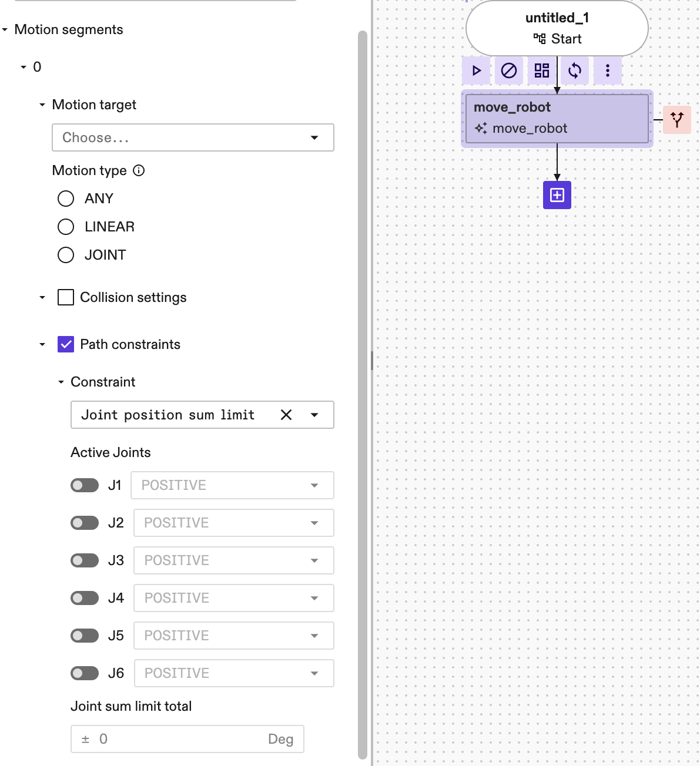Click the Joint sum limit total input field

[x=187, y=738]
